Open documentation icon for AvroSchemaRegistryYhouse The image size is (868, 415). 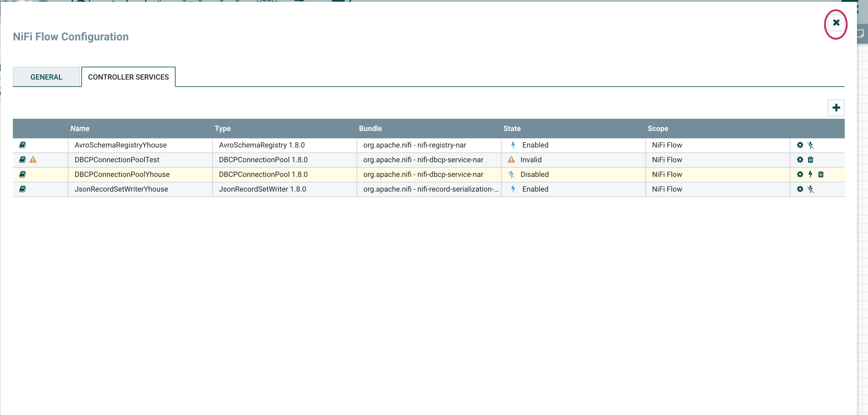pyautogui.click(x=23, y=145)
